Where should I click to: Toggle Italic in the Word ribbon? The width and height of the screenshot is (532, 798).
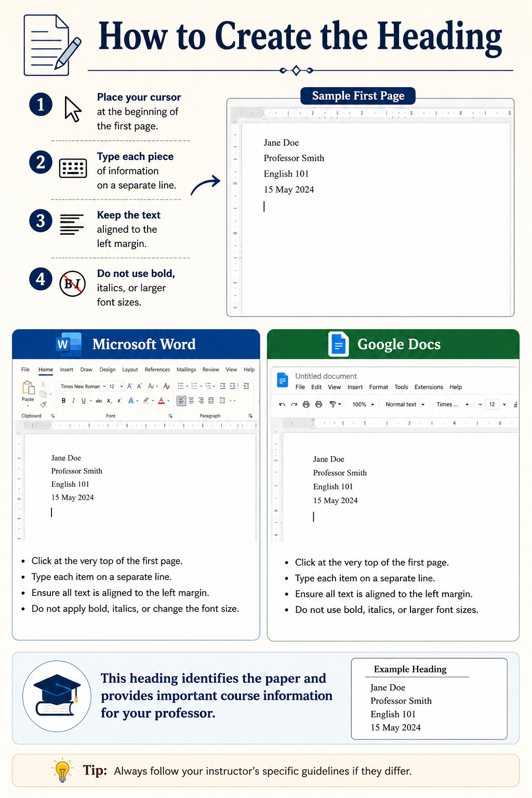click(73, 401)
